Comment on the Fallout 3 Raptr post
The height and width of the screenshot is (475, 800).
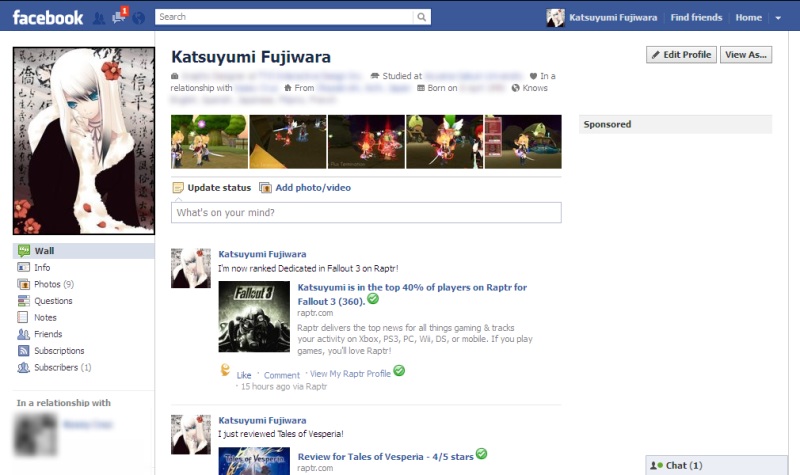click(282, 375)
